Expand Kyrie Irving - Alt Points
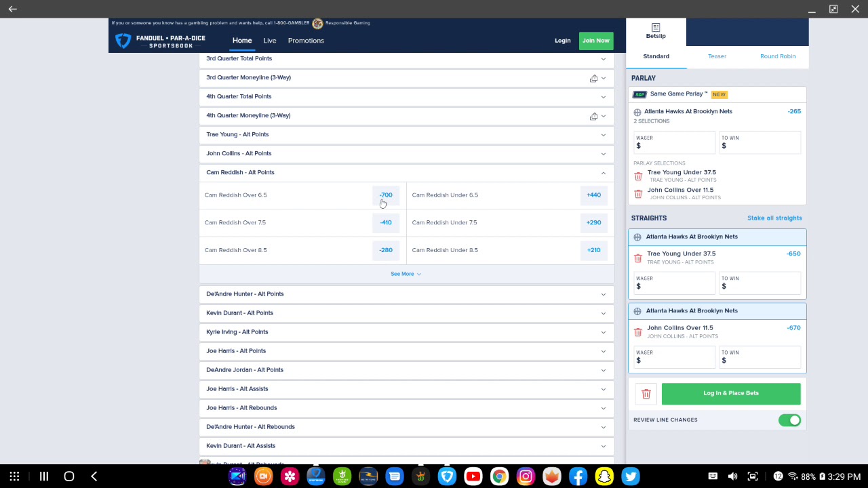 [406, 332]
